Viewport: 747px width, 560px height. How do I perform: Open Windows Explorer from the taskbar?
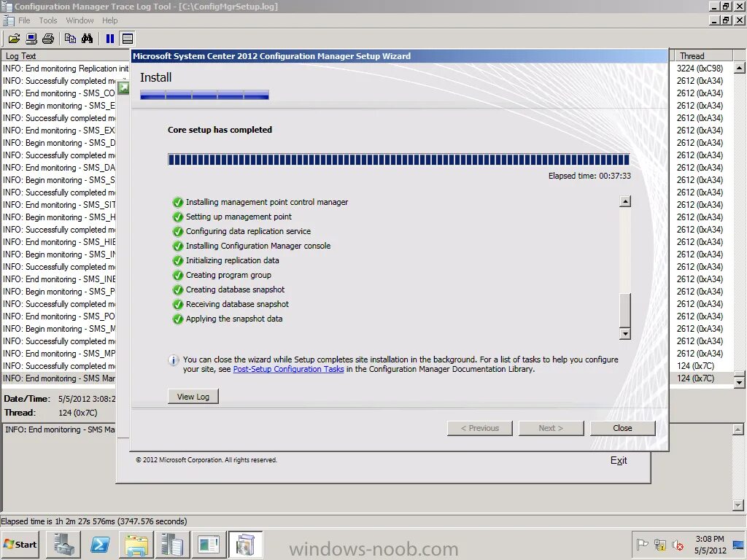click(x=136, y=544)
